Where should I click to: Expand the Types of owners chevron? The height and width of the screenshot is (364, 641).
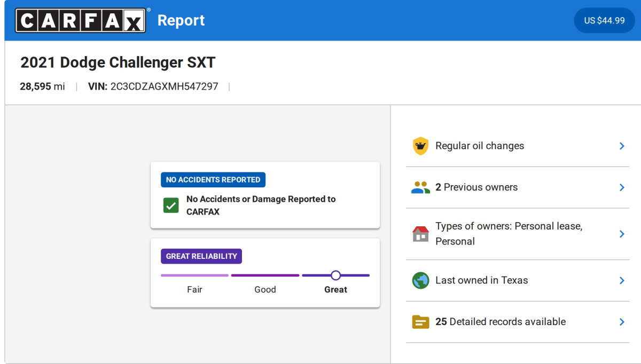621,234
